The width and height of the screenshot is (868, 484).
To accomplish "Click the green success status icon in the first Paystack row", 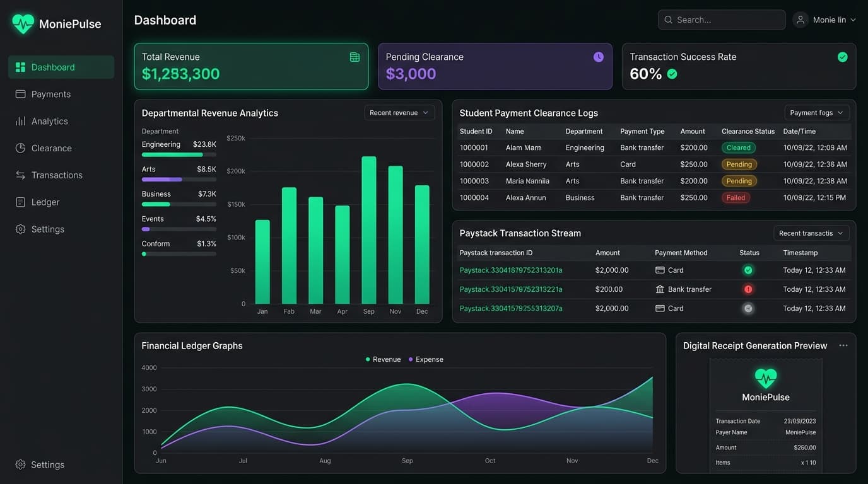I will tap(748, 270).
